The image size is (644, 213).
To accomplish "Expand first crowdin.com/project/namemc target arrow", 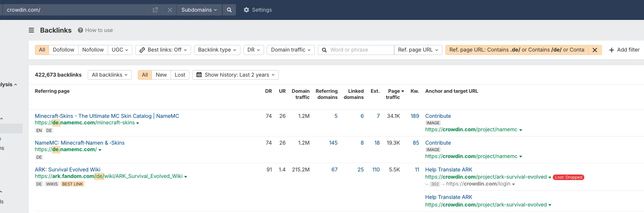I will click(x=521, y=130).
